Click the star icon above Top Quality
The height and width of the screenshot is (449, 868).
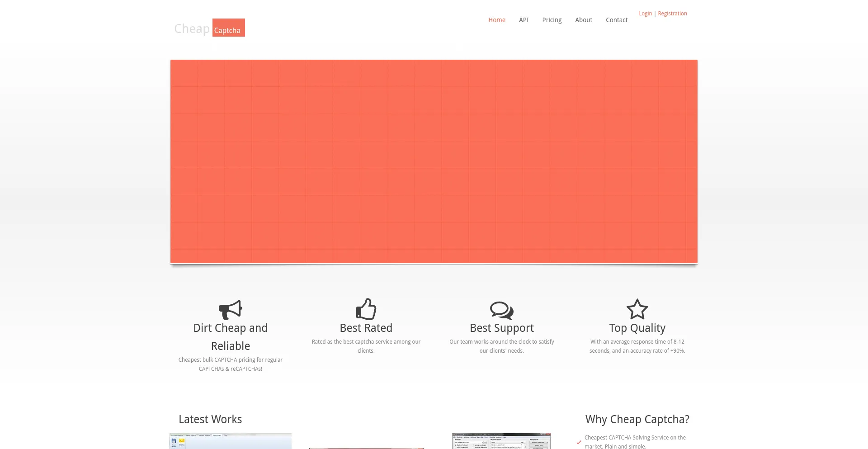click(637, 309)
